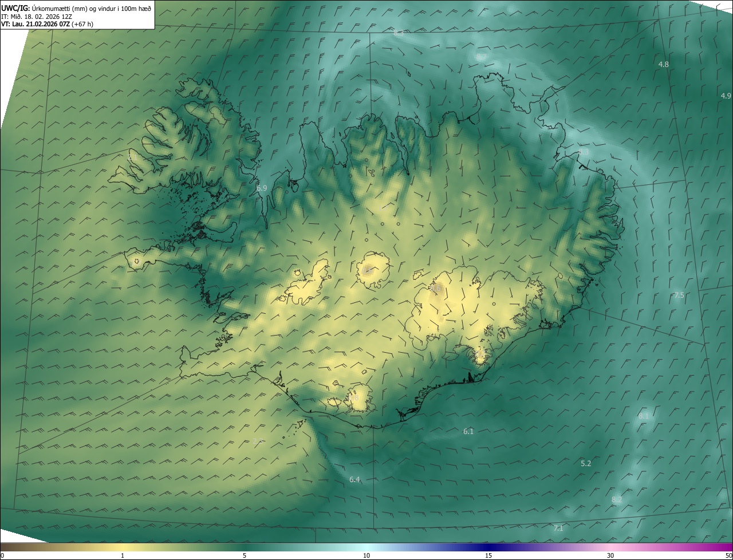Click the '5.2' value label

coord(586,463)
